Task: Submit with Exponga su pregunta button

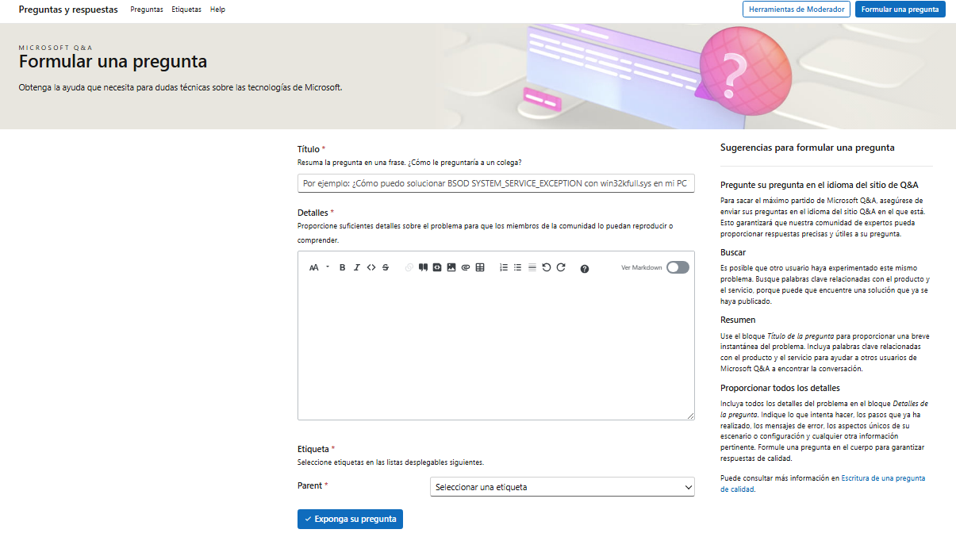Action: [350, 519]
